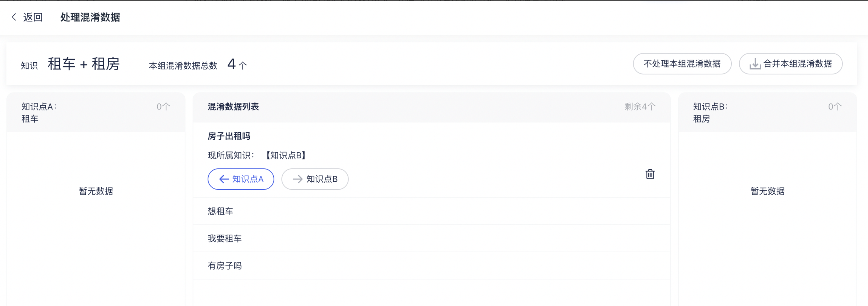Click 混淆数据列表 header title
Screen dimensions: 868x306
pos(233,107)
